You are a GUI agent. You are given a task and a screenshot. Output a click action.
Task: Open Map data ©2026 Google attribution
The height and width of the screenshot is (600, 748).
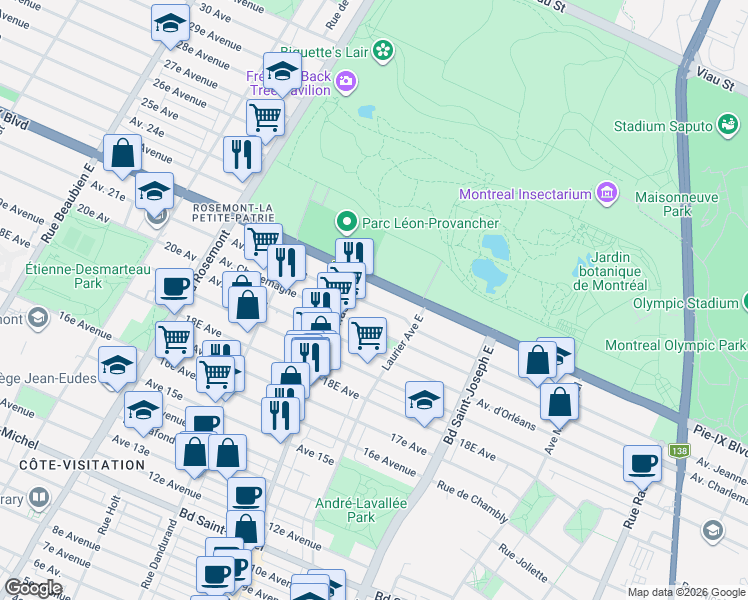click(x=687, y=592)
